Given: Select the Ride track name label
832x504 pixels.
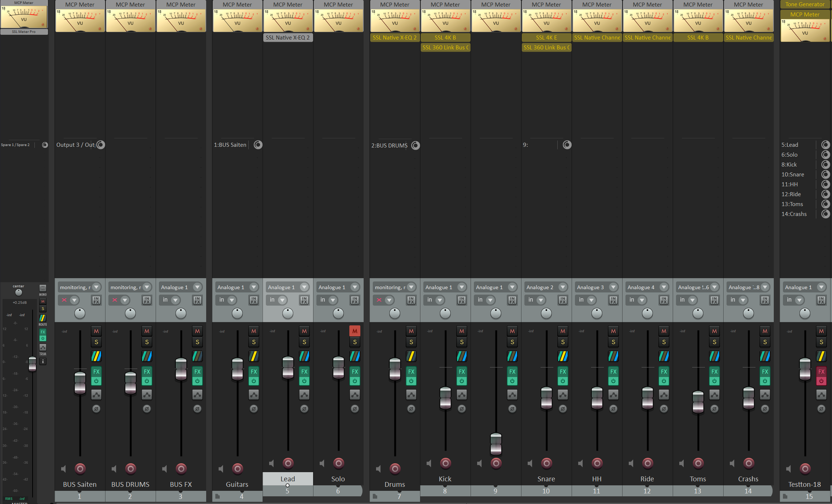Looking at the screenshot, I should tap(647, 479).
